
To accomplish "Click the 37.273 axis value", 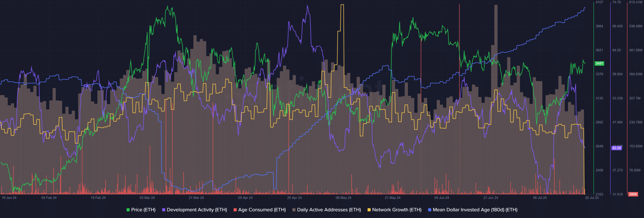I will click(x=618, y=170).
